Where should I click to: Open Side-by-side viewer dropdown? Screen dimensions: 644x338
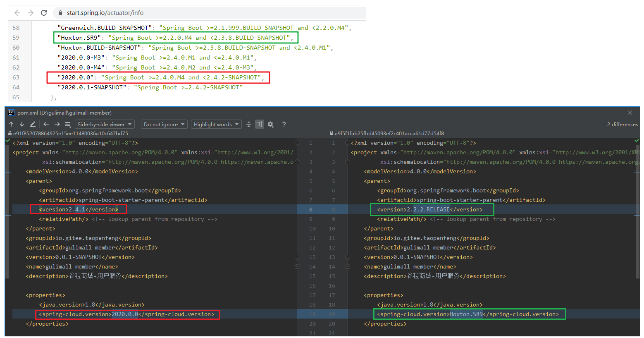pyautogui.click(x=105, y=124)
